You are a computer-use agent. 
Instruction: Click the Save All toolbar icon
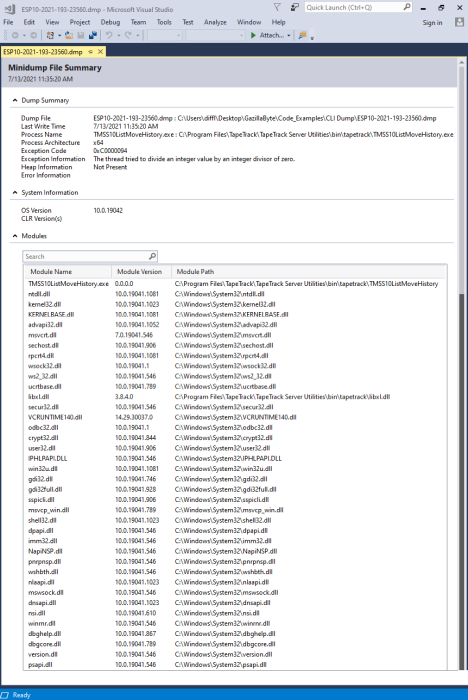(x=93, y=35)
